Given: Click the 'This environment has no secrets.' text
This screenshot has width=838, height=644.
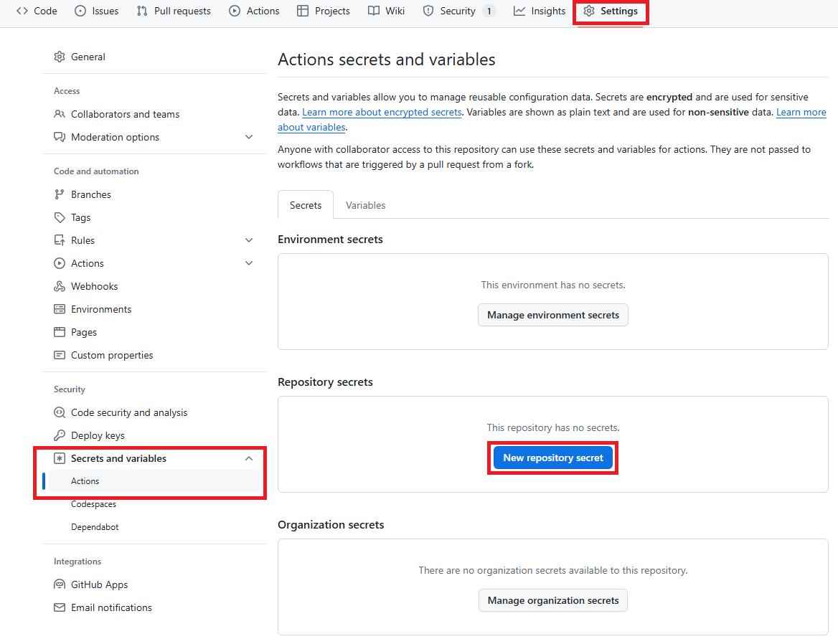Looking at the screenshot, I should coord(553,285).
